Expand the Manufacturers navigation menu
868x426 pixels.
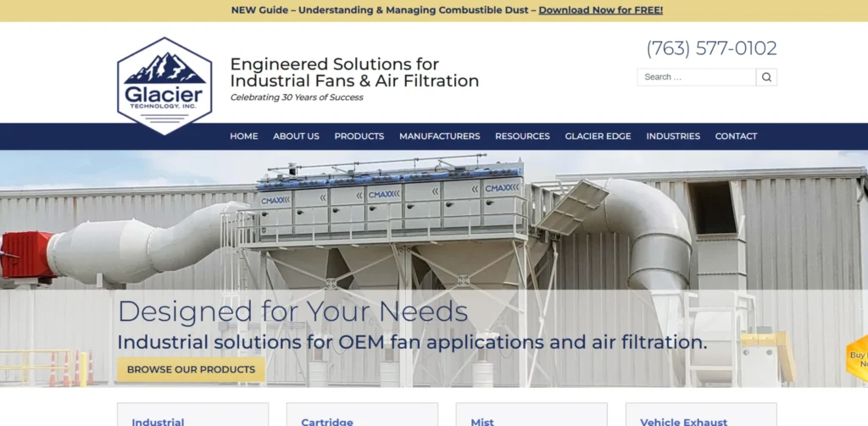(x=440, y=136)
